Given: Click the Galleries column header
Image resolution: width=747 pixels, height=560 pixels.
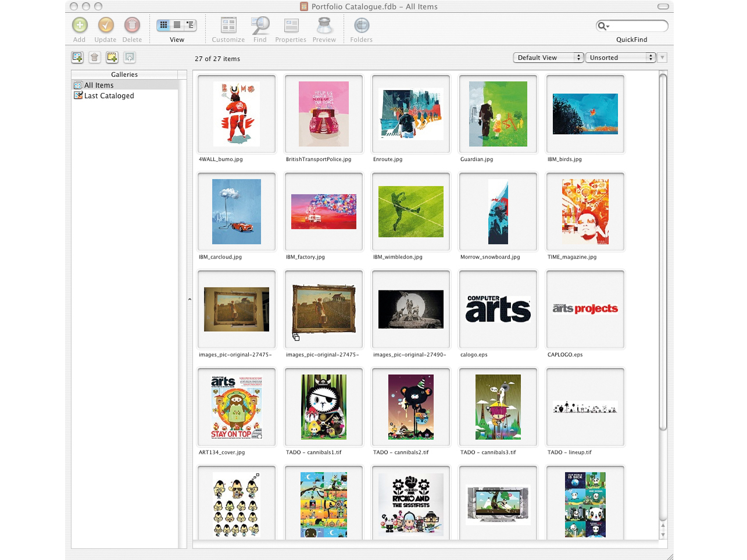Looking at the screenshot, I should [x=124, y=74].
